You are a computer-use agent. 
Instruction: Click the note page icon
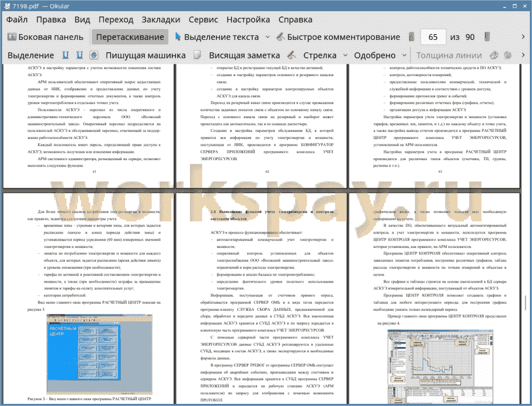pyautogui.click(x=197, y=55)
